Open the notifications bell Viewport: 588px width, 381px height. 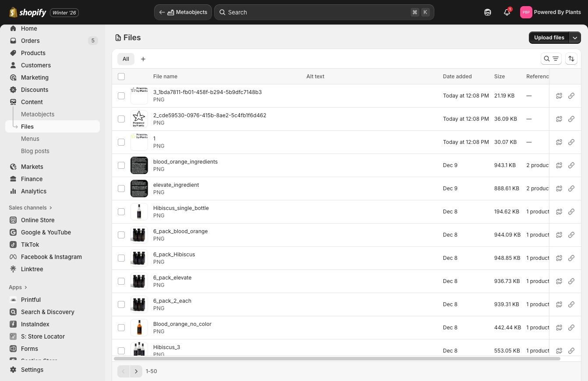pyautogui.click(x=507, y=12)
